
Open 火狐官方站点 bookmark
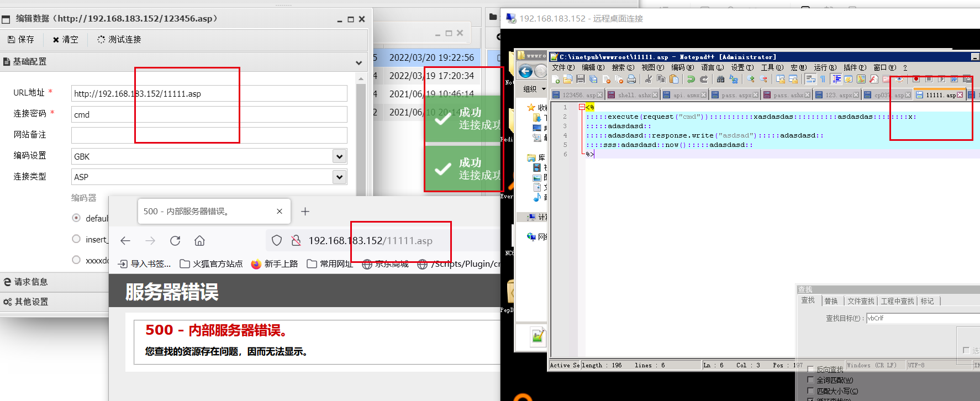211,264
